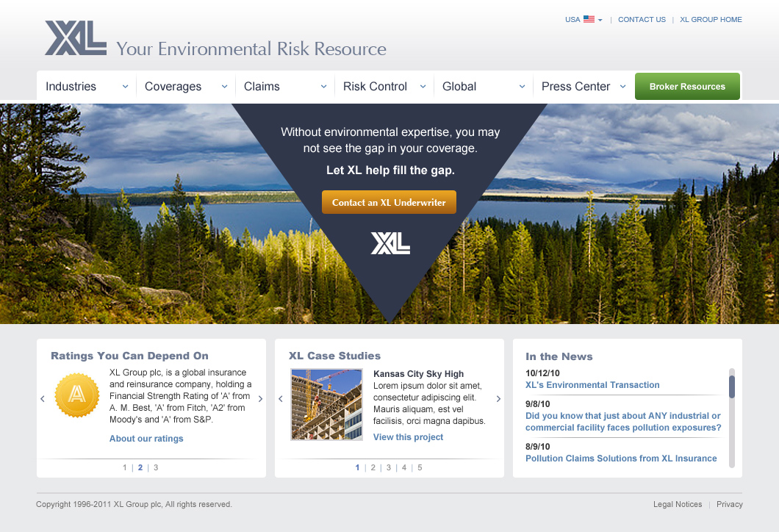Screen dimensions: 779x532
Task: Expand the Risk Control chevron
Action: coord(423,87)
